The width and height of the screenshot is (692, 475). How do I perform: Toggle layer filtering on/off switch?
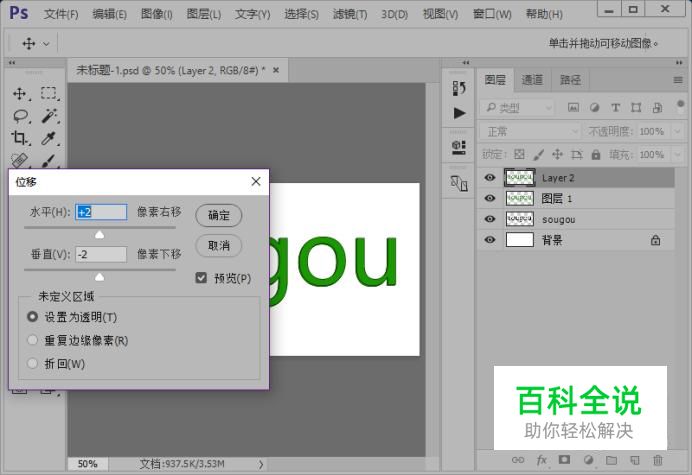pyautogui.click(x=680, y=106)
